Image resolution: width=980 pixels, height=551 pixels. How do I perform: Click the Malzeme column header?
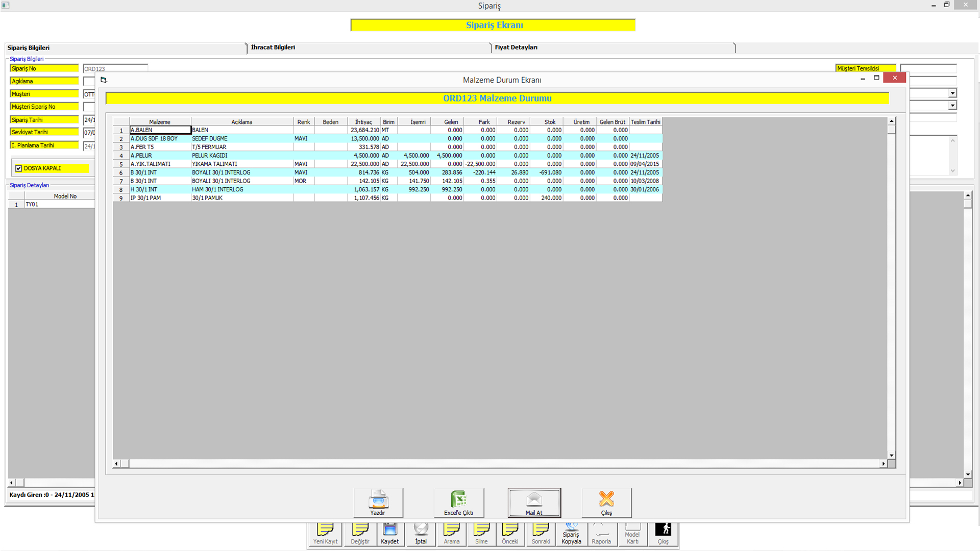click(x=160, y=122)
